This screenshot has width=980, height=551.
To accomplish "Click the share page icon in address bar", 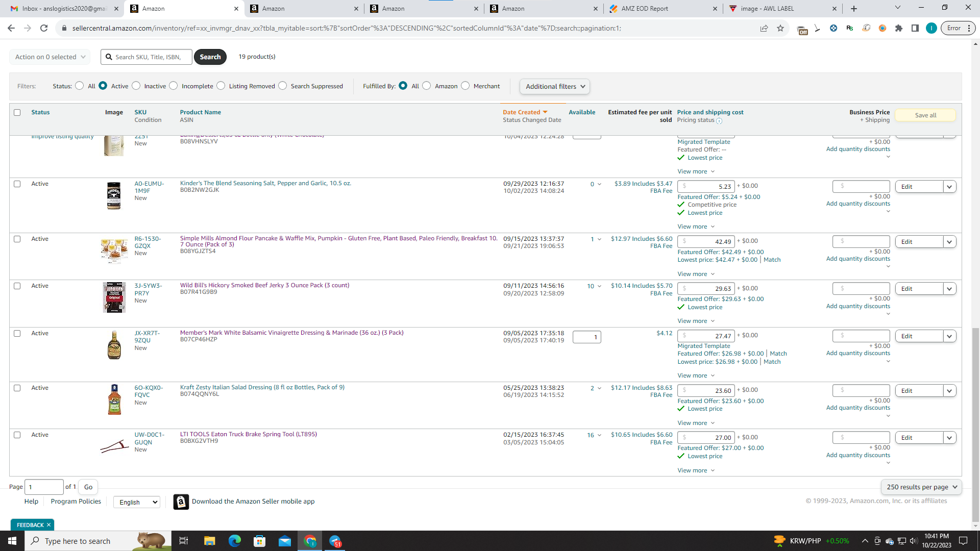I will point(764,28).
